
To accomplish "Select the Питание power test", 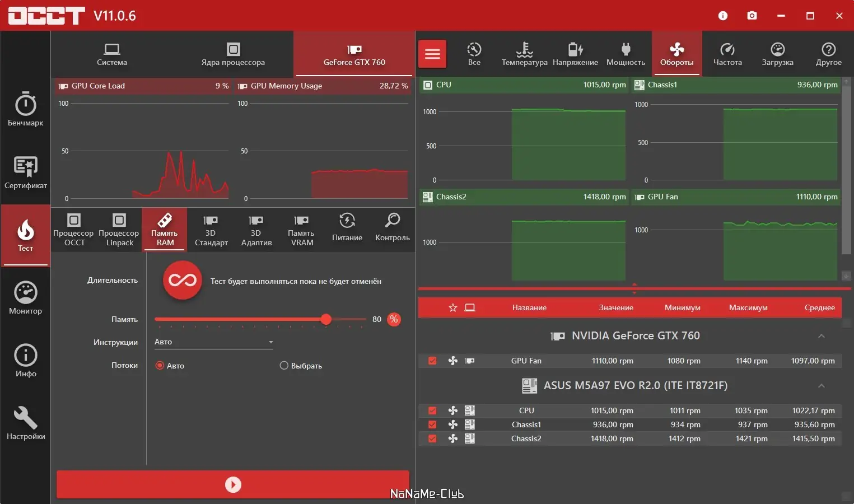I will point(347,230).
